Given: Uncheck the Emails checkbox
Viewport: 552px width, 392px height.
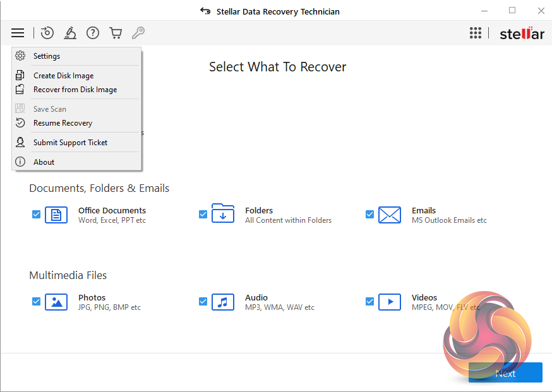Looking at the screenshot, I should click(x=369, y=214).
